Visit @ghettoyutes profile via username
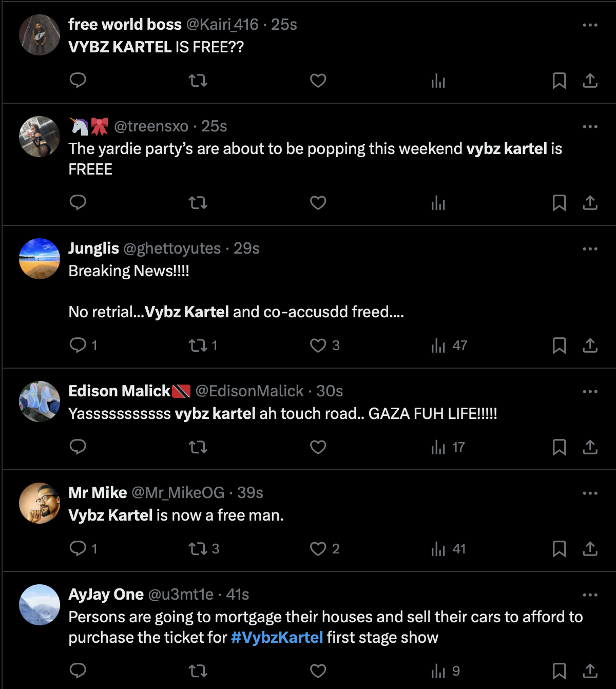This screenshot has height=689, width=616. pyautogui.click(x=175, y=248)
